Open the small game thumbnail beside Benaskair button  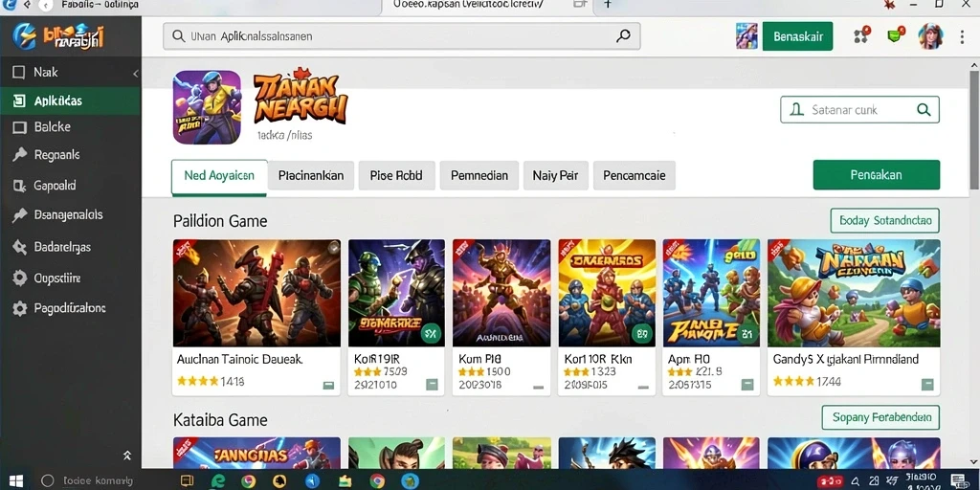[746, 36]
